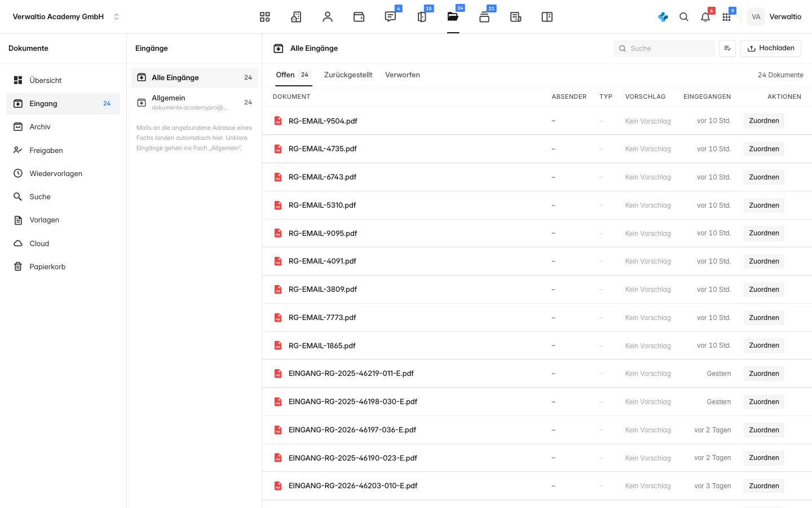Open global search magnifier in the header
The height and width of the screenshot is (508, 812).
click(684, 17)
